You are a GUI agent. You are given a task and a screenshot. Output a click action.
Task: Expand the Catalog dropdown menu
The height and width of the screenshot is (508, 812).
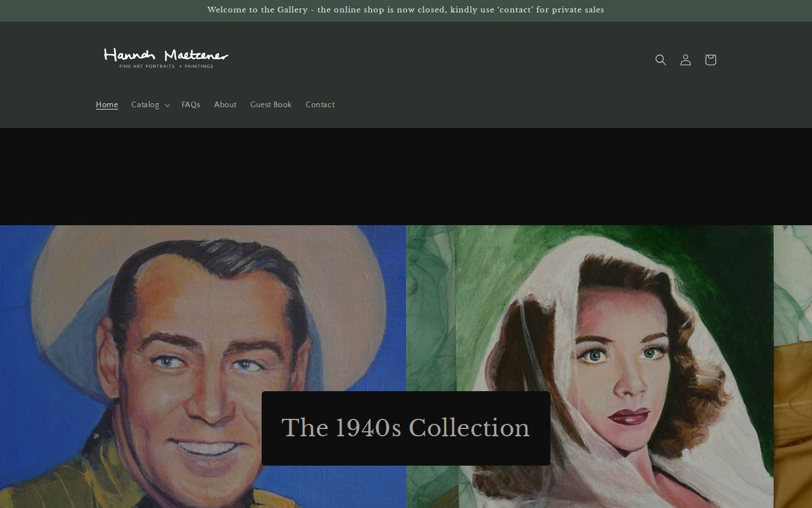150,105
